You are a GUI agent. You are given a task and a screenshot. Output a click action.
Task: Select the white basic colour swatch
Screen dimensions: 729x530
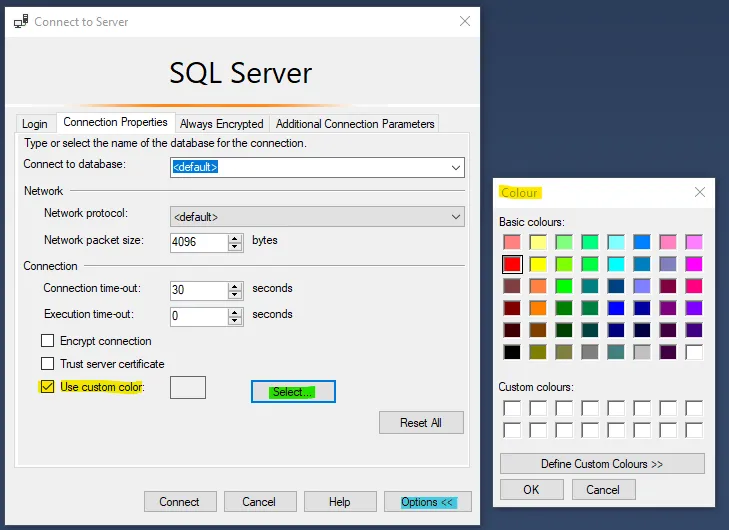(694, 352)
